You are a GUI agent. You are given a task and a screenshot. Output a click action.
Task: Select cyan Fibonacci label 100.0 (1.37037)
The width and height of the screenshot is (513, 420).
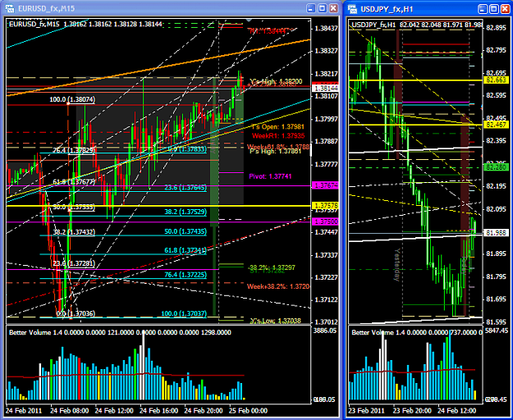(x=184, y=313)
